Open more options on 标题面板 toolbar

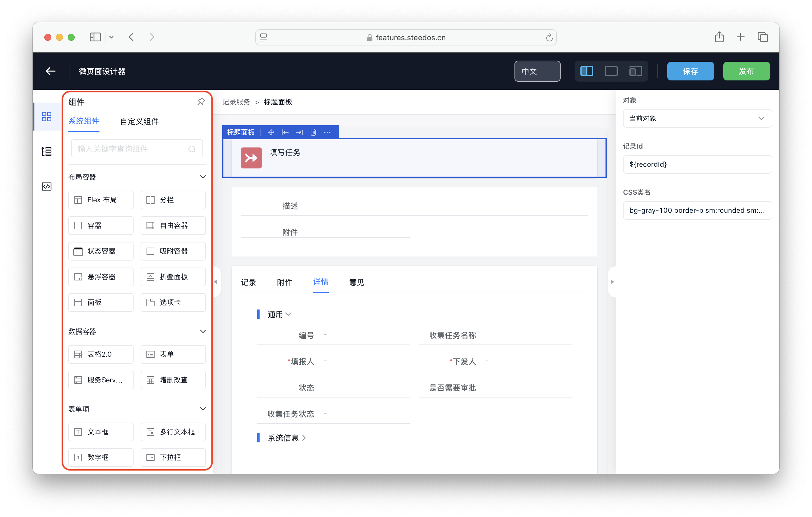point(327,132)
